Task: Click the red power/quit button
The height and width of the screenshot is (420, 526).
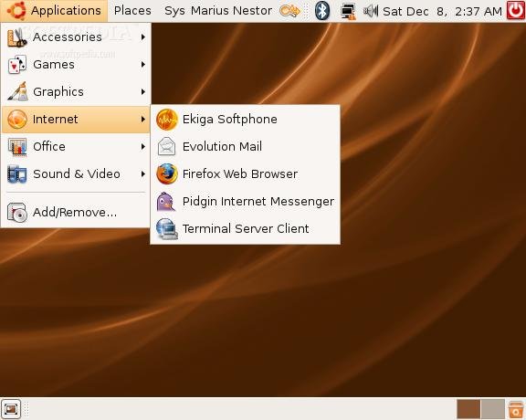Action: coord(516,10)
